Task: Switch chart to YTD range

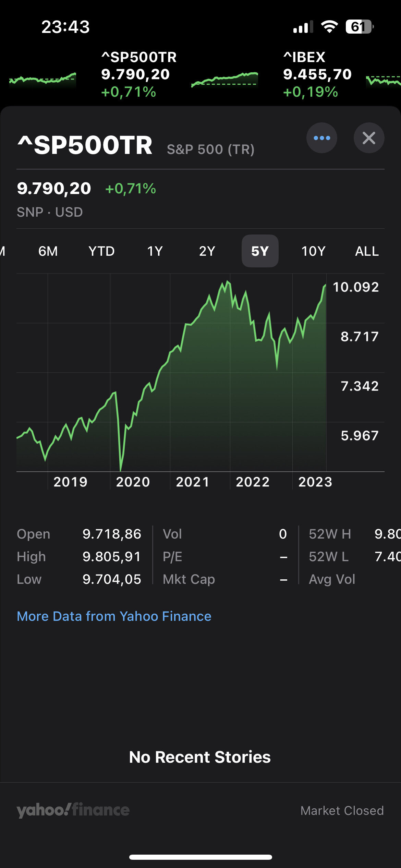Action: [x=101, y=251]
